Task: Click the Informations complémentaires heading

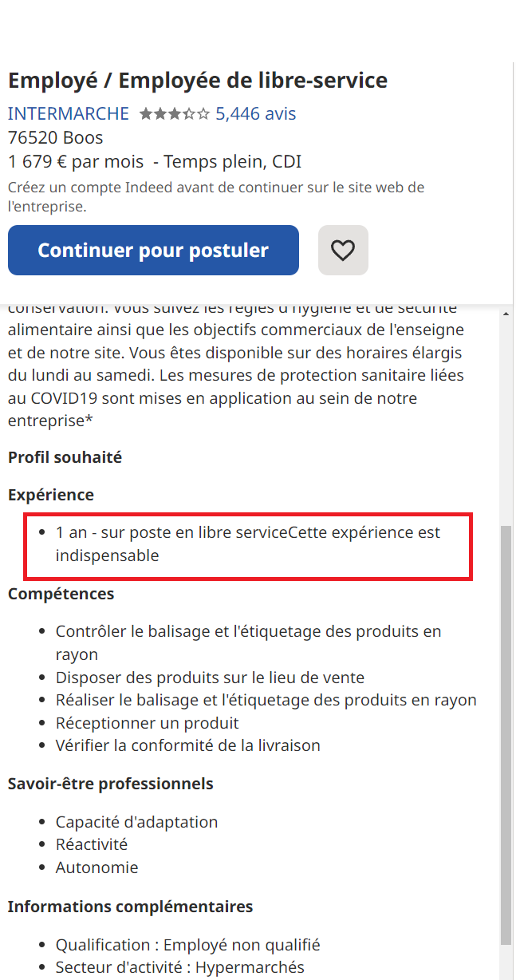Action: (131, 907)
